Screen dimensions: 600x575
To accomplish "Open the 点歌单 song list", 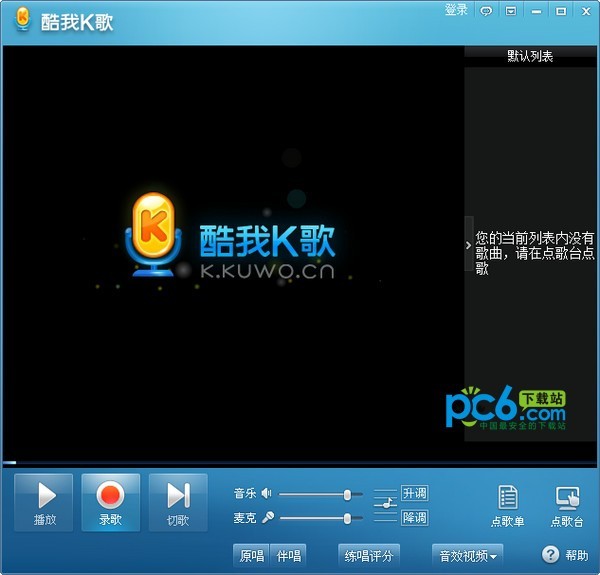I will coord(507,507).
